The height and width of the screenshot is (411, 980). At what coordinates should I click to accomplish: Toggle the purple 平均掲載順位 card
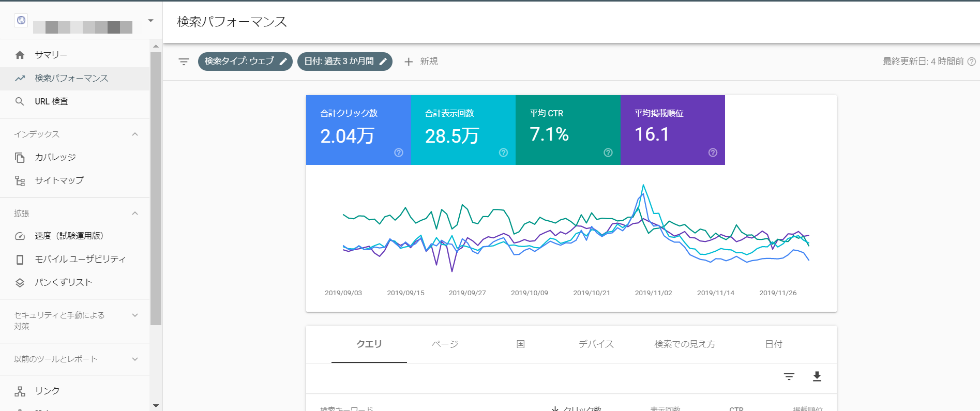[672, 130]
